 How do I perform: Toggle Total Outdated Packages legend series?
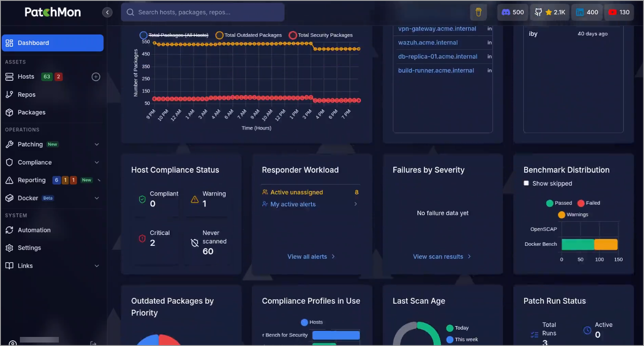249,35
